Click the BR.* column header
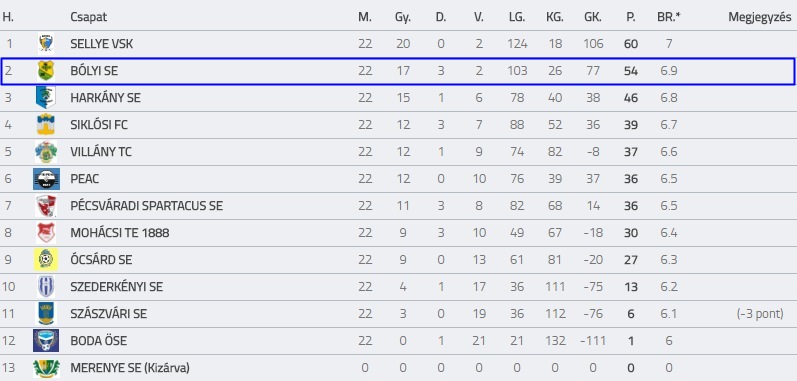797x381 pixels. pyautogui.click(x=669, y=17)
